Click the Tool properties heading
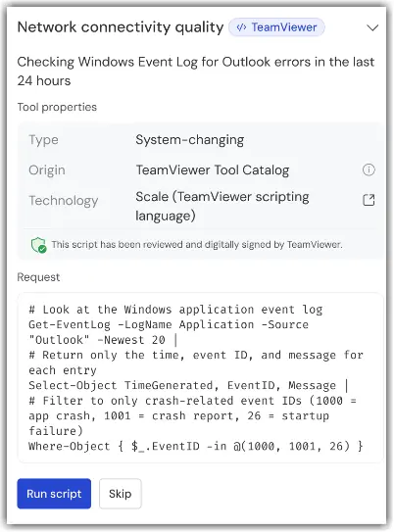This screenshot has width=394, height=532. tap(57, 107)
